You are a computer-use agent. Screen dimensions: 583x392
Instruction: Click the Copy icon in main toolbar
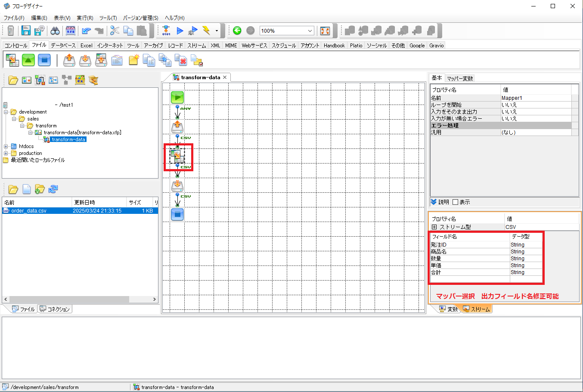pyautogui.click(x=128, y=31)
